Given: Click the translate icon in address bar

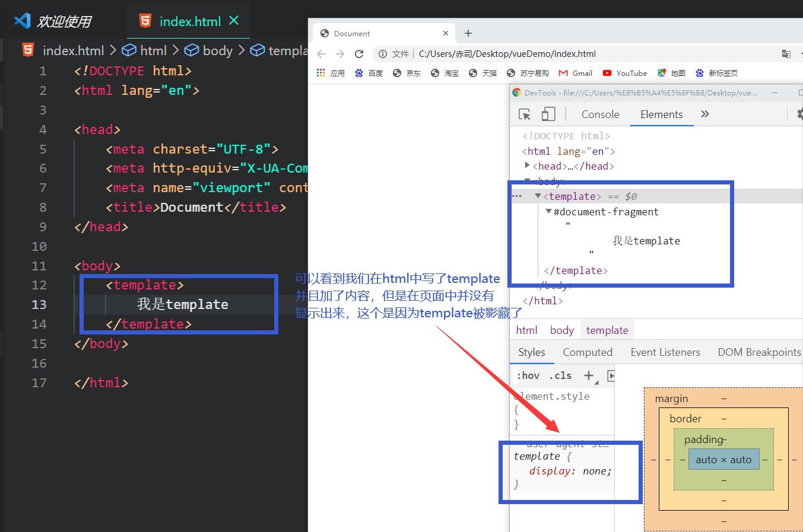Looking at the screenshot, I should [786, 54].
